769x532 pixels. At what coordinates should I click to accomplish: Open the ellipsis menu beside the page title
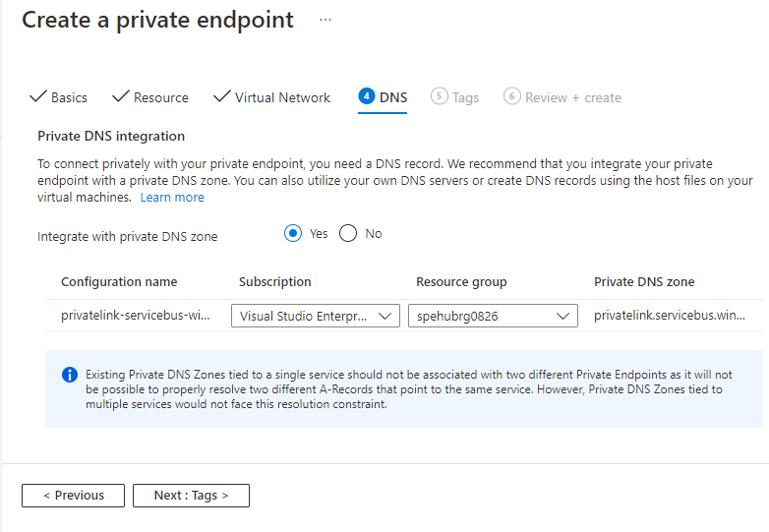325,20
